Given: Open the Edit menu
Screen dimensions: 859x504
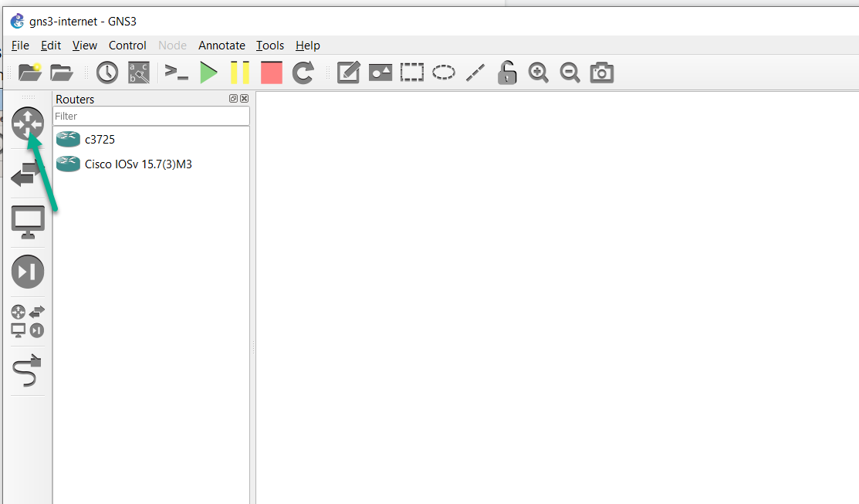Looking at the screenshot, I should coord(51,46).
